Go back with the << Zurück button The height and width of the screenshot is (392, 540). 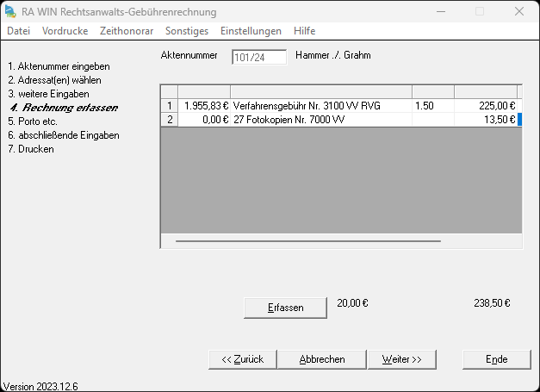click(x=243, y=359)
